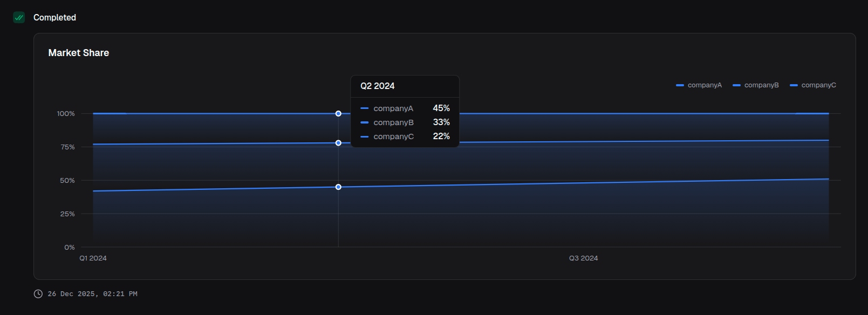Select the lowest data point near 50%
Screen dimensions: 868x315
click(x=338, y=187)
